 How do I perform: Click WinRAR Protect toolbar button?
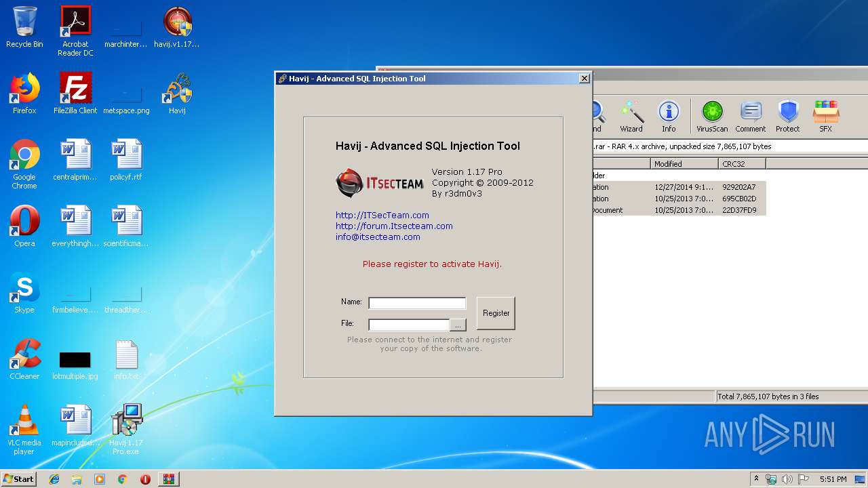point(788,117)
